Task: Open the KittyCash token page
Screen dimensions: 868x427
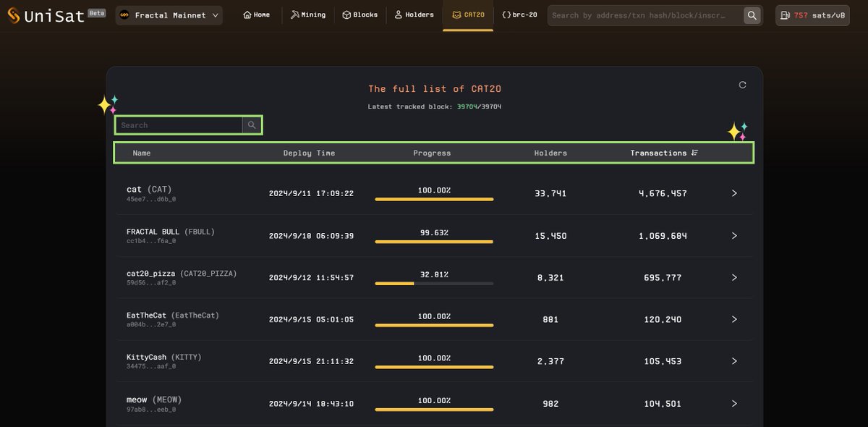Action: pos(147,357)
